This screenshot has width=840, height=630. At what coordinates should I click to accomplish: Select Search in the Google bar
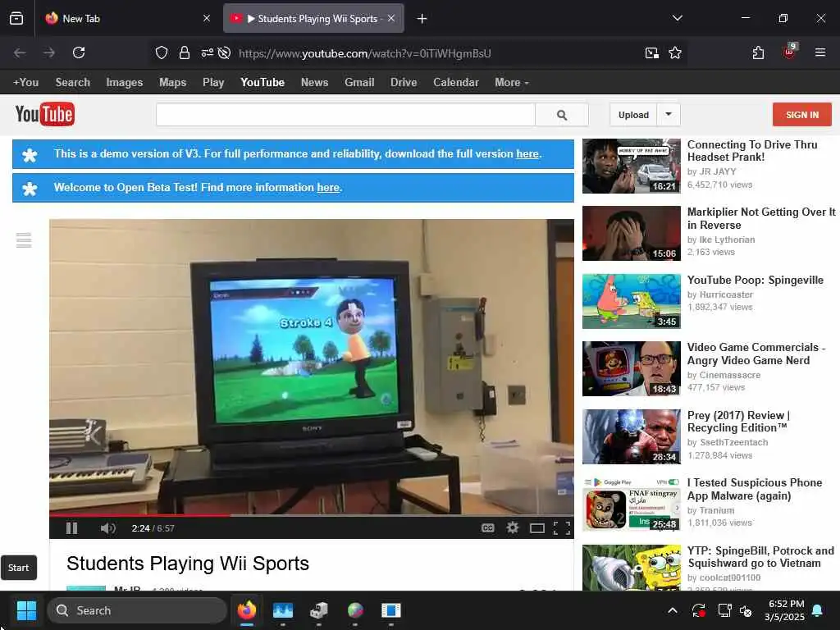73,83
